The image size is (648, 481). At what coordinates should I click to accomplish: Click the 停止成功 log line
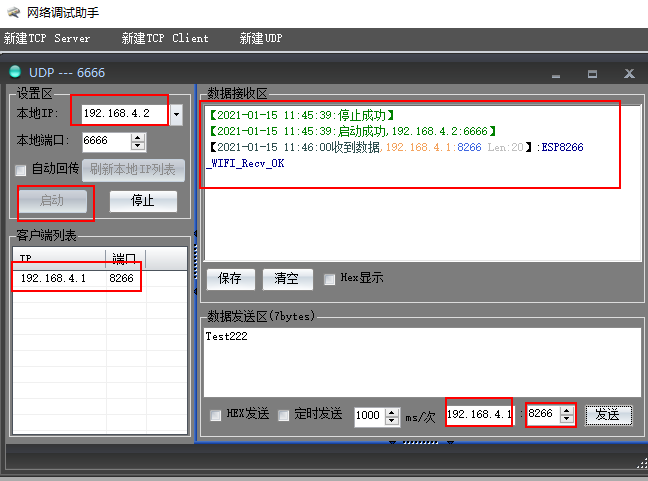point(302,115)
